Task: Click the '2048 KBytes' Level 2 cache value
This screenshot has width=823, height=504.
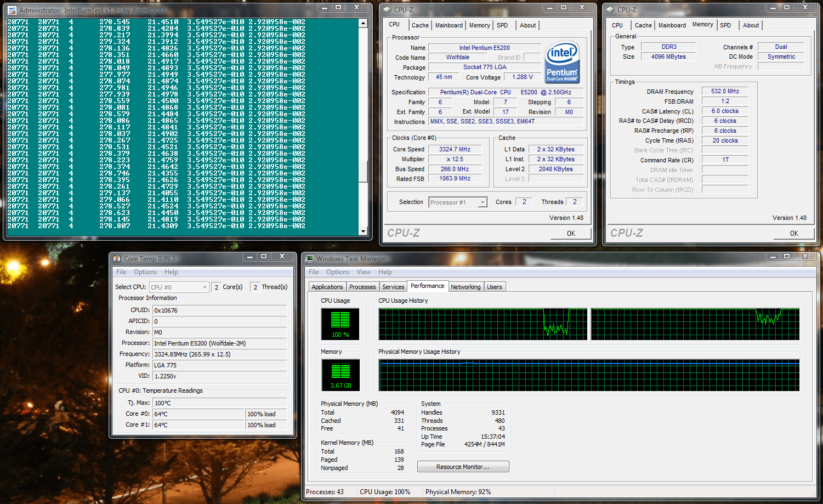Action: tap(555, 169)
